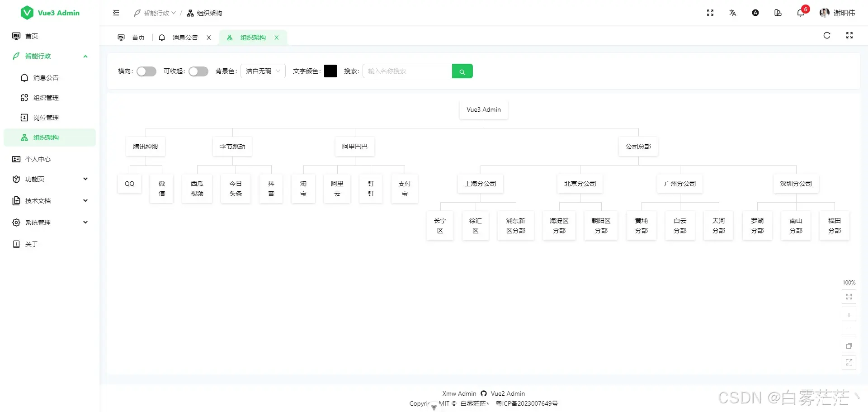868x412 pixels.
Task: Open 组织管理 in the sidebar
Action: pos(50,98)
